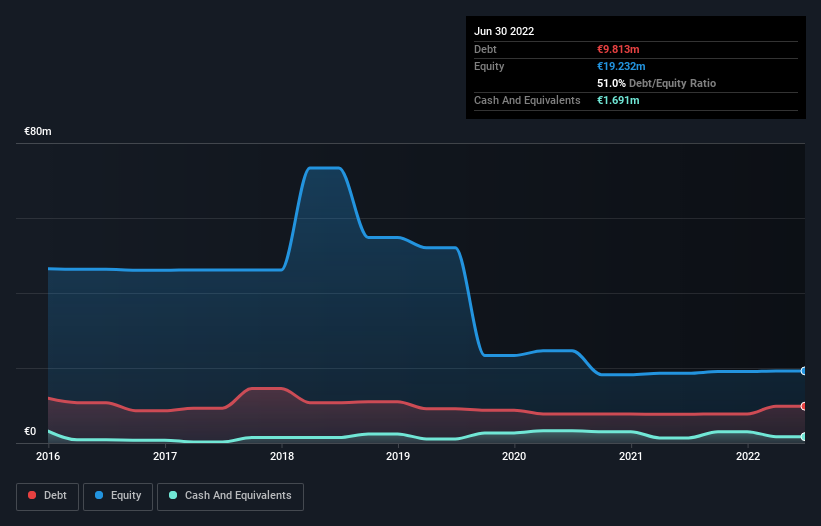Click the Jun 30 2022 tooltip date

(x=504, y=31)
